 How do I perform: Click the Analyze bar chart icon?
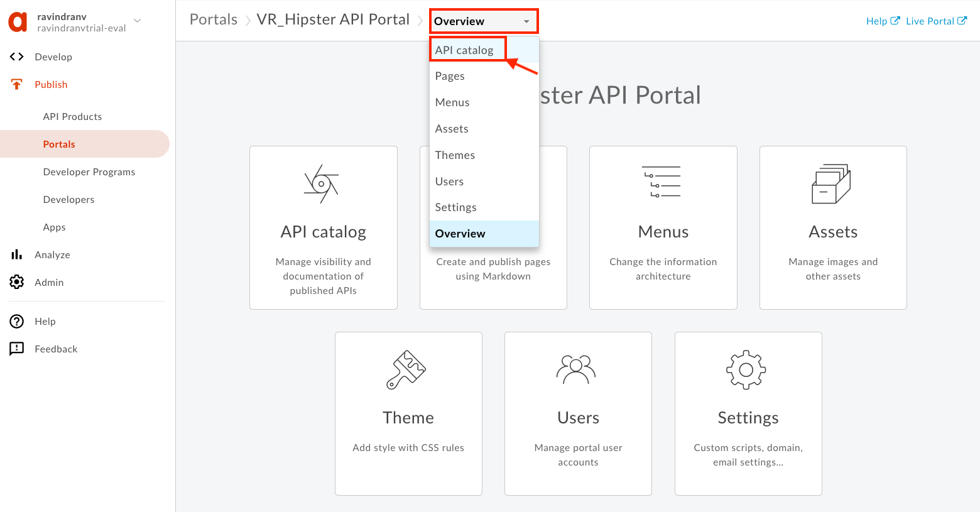tap(17, 254)
